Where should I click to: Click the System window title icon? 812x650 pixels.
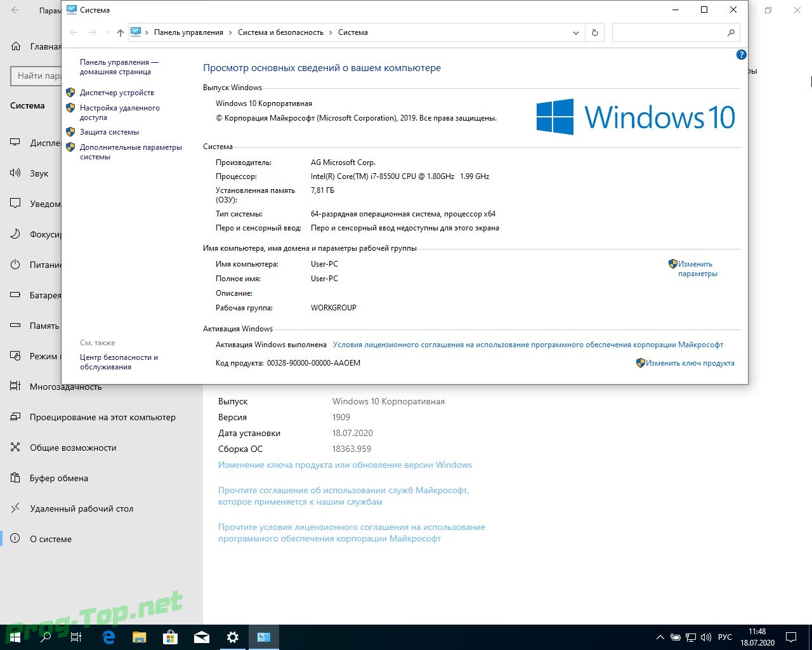click(72, 10)
